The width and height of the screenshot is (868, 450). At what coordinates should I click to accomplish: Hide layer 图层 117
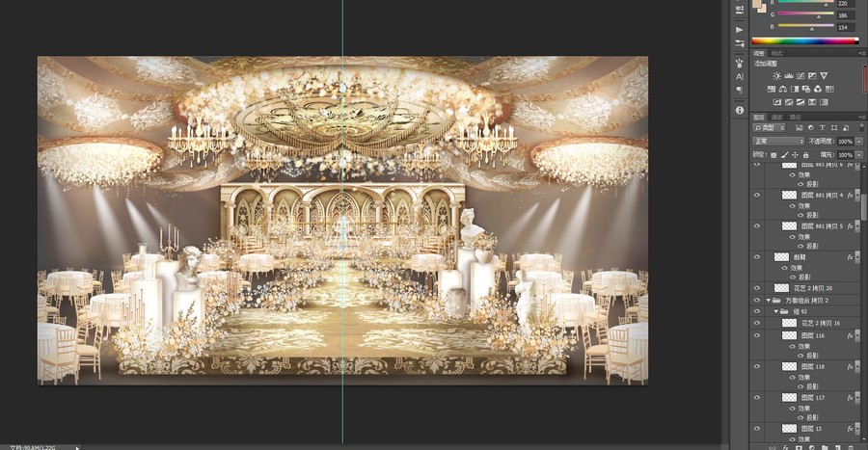point(757,397)
